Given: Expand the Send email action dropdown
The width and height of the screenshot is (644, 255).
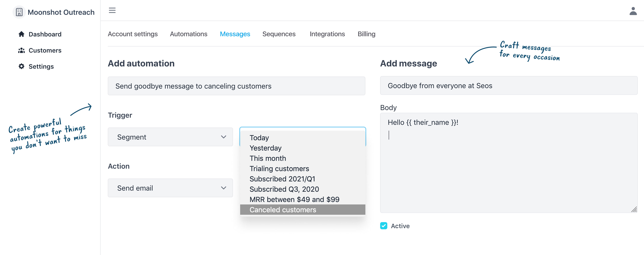Looking at the screenshot, I should tap(170, 188).
